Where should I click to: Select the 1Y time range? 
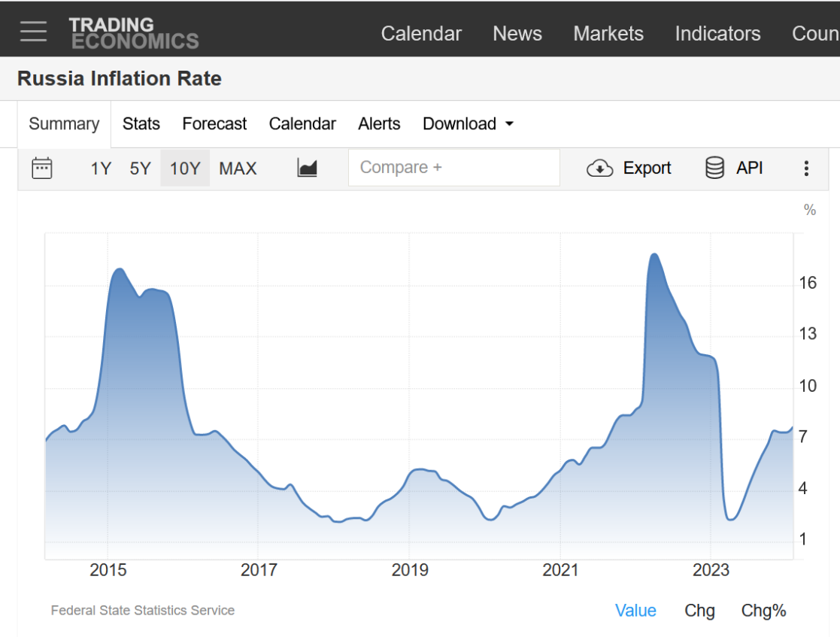[101, 168]
